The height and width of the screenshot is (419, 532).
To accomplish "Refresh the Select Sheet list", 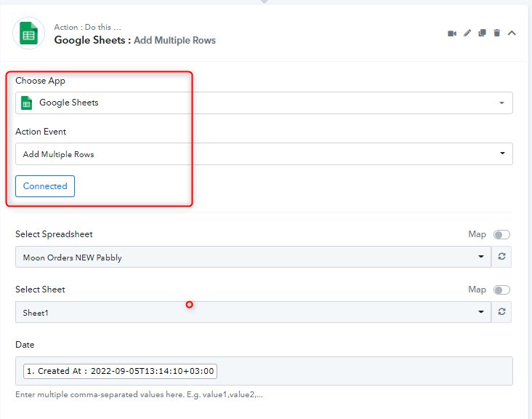I will coord(502,312).
